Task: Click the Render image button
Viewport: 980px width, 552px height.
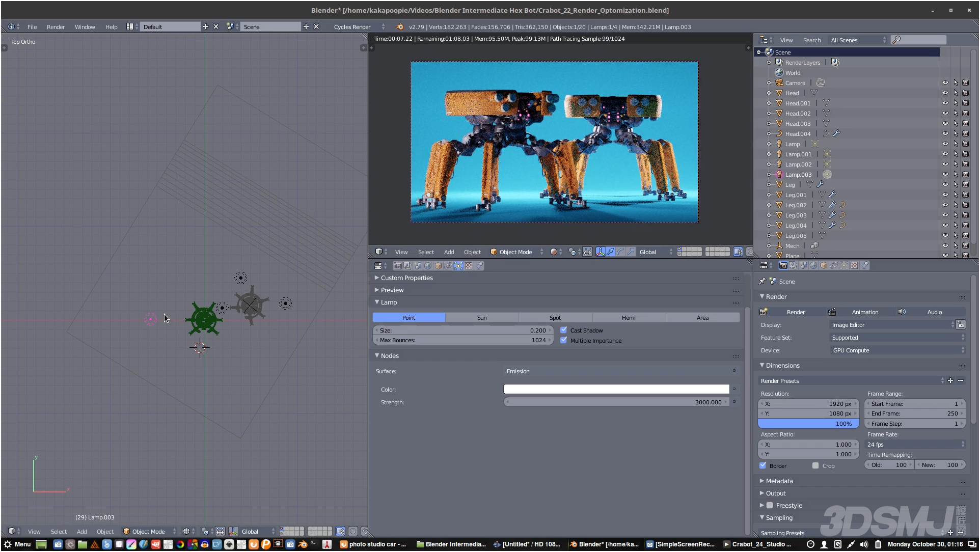Action: tap(792, 312)
